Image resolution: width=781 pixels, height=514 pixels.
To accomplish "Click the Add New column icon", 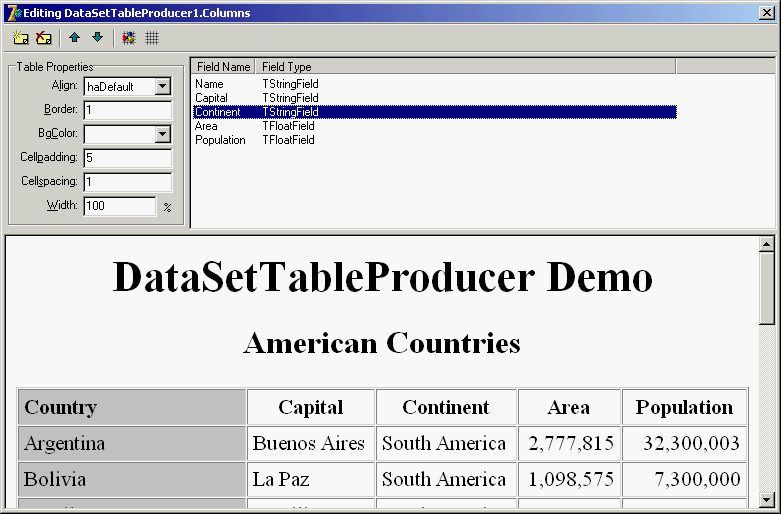I will (20, 38).
